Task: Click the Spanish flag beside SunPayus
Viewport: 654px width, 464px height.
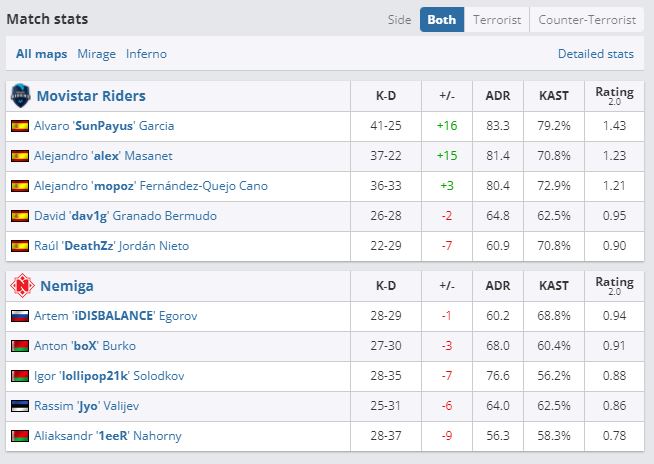Action: (x=19, y=126)
